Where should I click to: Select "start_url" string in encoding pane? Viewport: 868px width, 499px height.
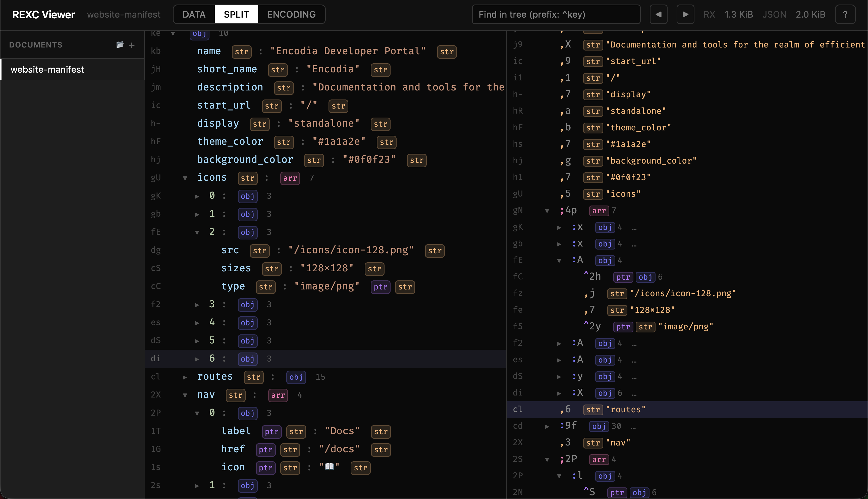tap(633, 61)
